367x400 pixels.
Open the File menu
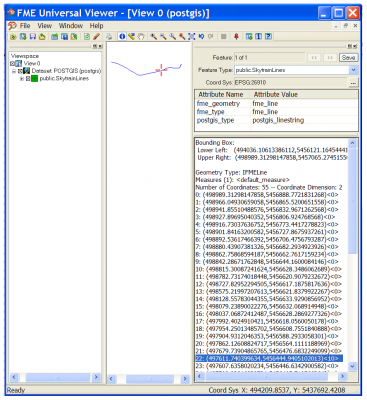point(25,26)
